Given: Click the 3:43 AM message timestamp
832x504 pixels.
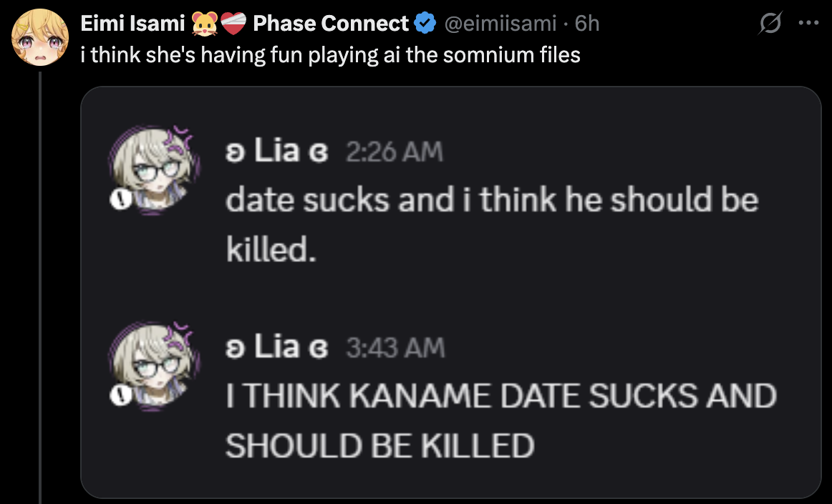Looking at the screenshot, I should 395,348.
